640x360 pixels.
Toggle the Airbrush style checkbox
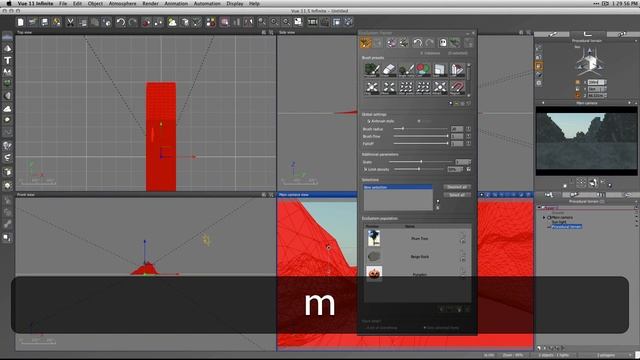pos(368,121)
